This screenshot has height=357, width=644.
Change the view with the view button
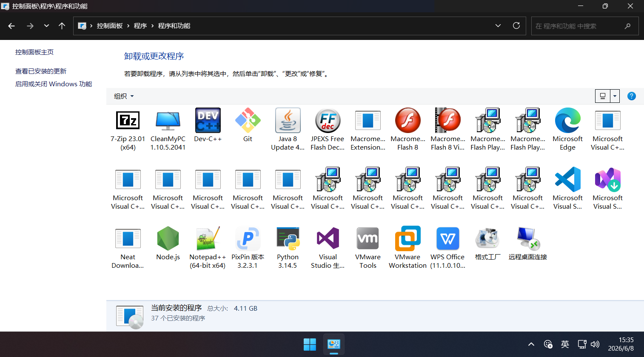pyautogui.click(x=603, y=96)
